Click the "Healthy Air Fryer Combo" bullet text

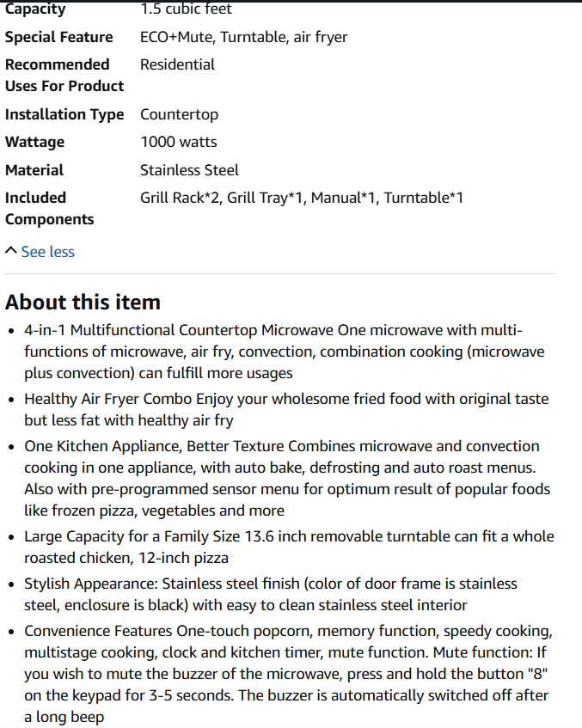tap(286, 409)
